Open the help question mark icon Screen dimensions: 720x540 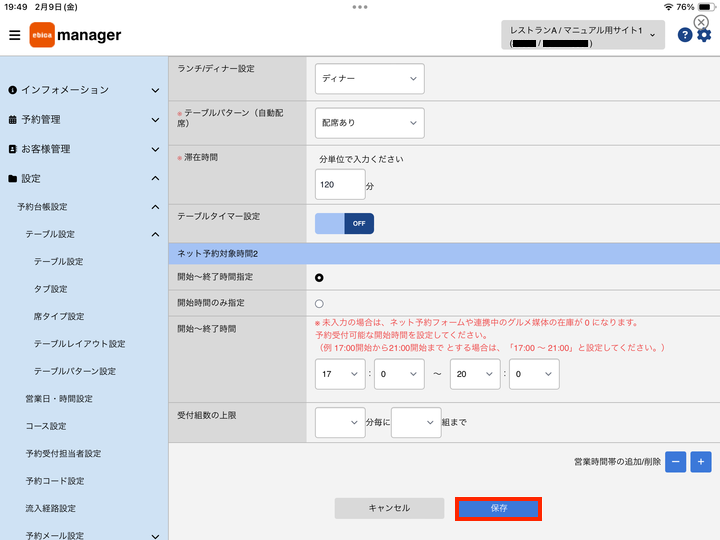point(685,35)
